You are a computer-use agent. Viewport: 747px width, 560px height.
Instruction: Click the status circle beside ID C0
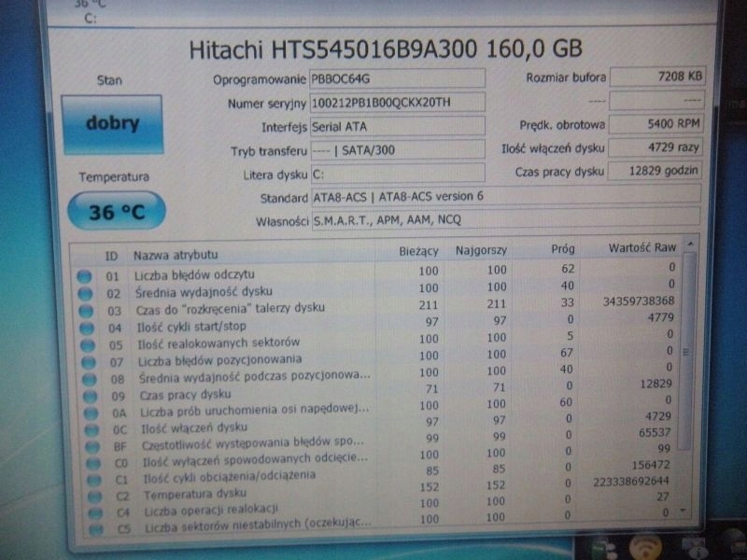[x=93, y=463]
